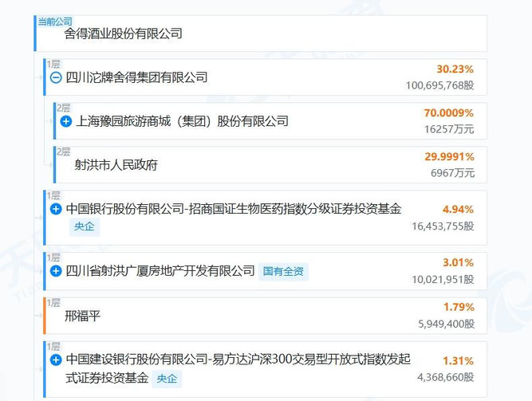The image size is (532, 401).
Task: Click 当前公司 label at top
Action: (x=55, y=22)
